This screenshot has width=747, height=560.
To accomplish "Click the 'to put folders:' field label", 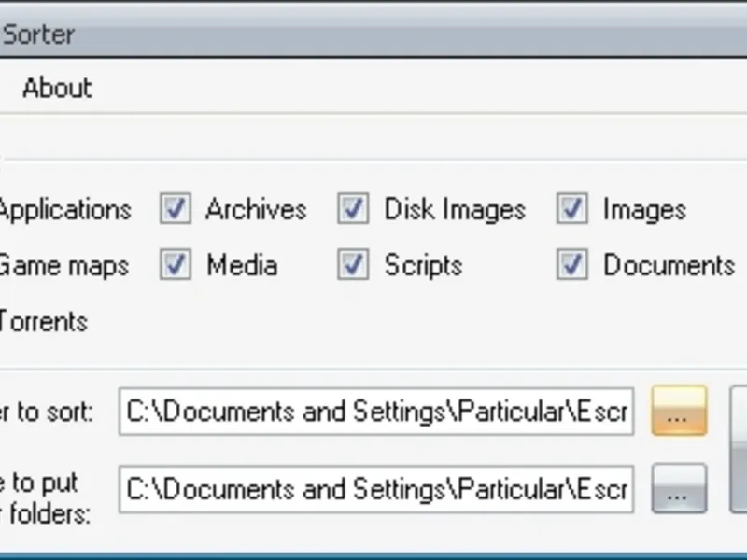I will [x=45, y=497].
